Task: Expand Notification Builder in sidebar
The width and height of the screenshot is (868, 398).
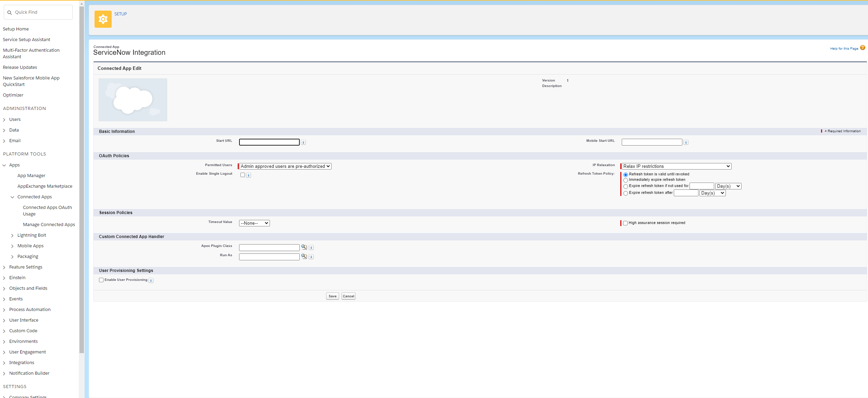Action: [x=4, y=374]
